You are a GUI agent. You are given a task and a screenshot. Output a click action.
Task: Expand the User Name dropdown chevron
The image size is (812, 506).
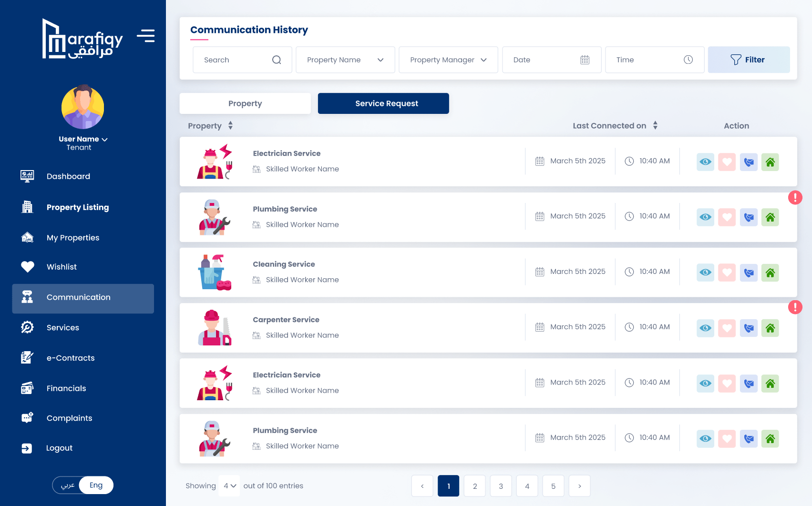click(x=105, y=140)
